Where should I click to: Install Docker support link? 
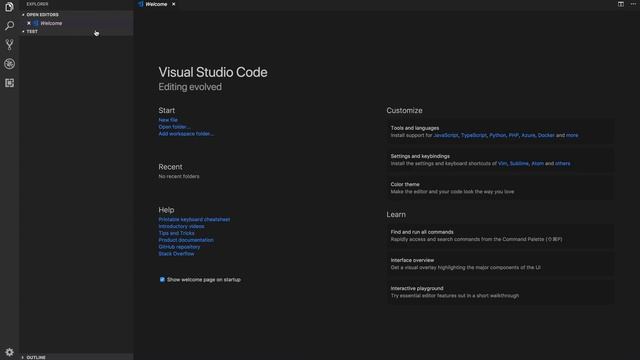pos(546,136)
